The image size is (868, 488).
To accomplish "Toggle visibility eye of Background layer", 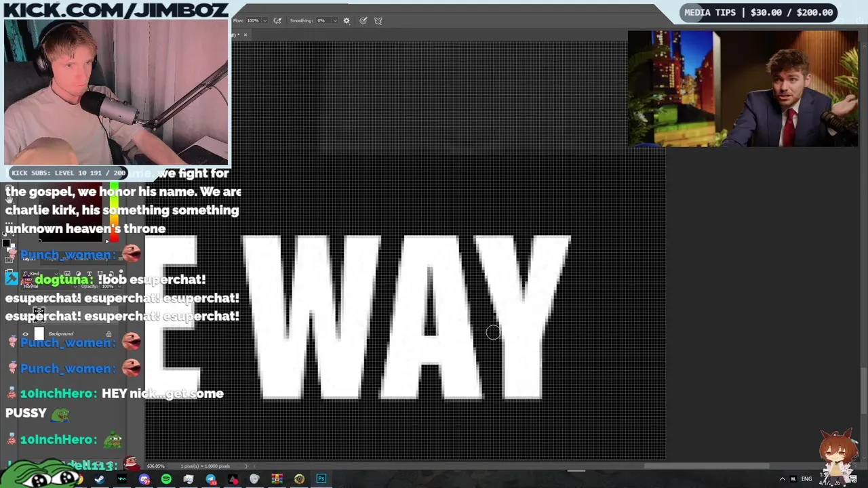I will pyautogui.click(x=26, y=334).
